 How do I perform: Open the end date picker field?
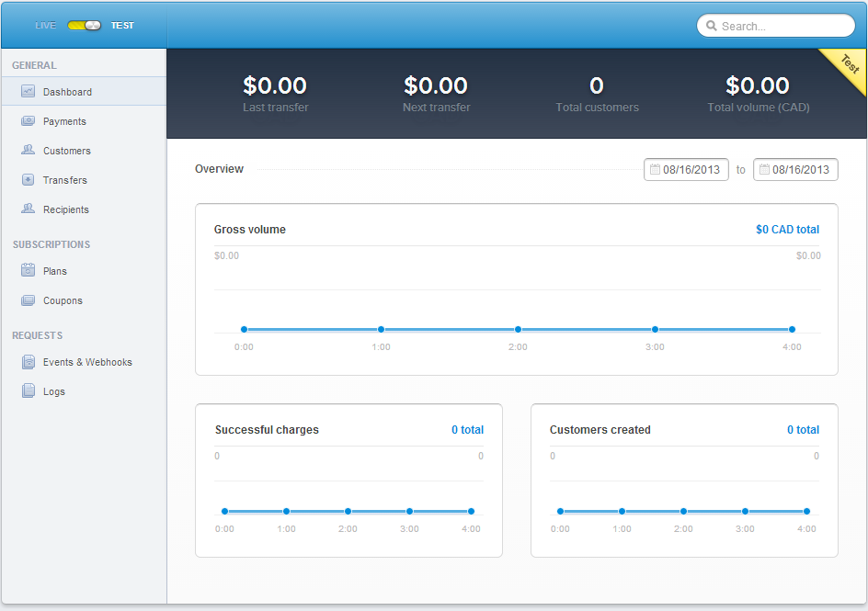pyautogui.click(x=795, y=170)
